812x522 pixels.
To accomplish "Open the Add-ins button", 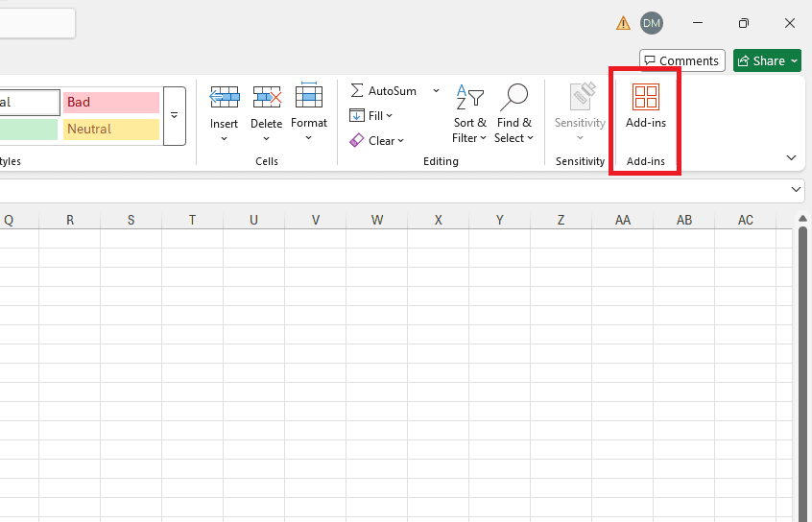I will tap(645, 107).
